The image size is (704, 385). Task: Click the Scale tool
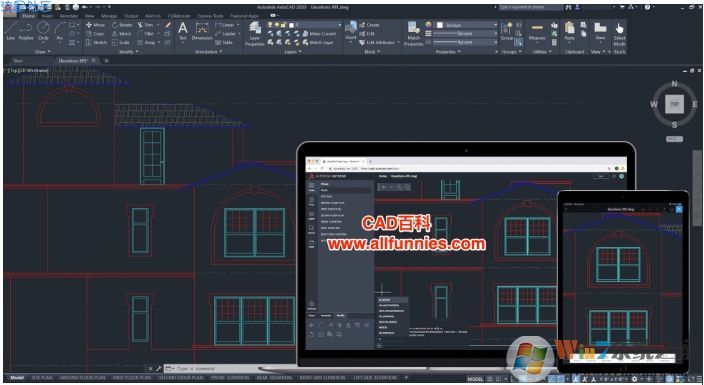(120, 42)
